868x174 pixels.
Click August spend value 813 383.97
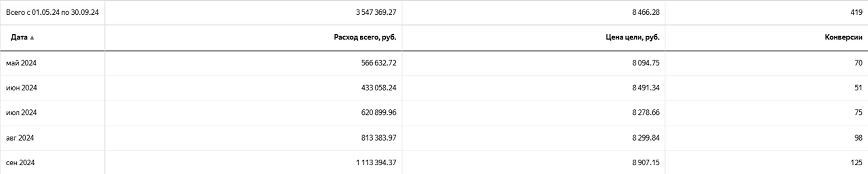click(378, 138)
